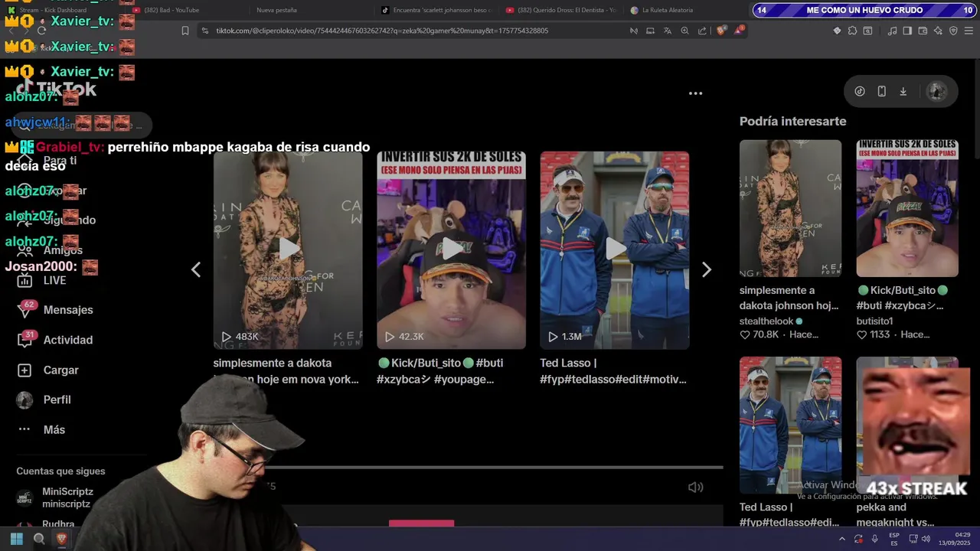Open the download app arrow icon in top pill
Screen dimensions: 980x551
(x=903, y=91)
